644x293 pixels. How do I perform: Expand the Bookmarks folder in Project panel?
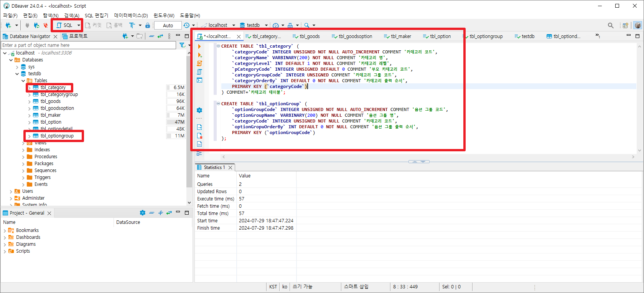coord(5,230)
